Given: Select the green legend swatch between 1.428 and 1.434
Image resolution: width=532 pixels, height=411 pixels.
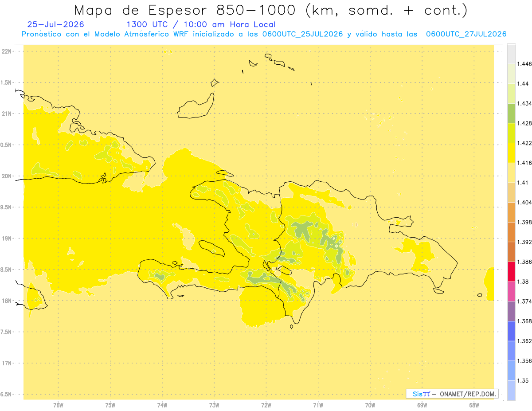Looking at the screenshot, I should 511,114.
